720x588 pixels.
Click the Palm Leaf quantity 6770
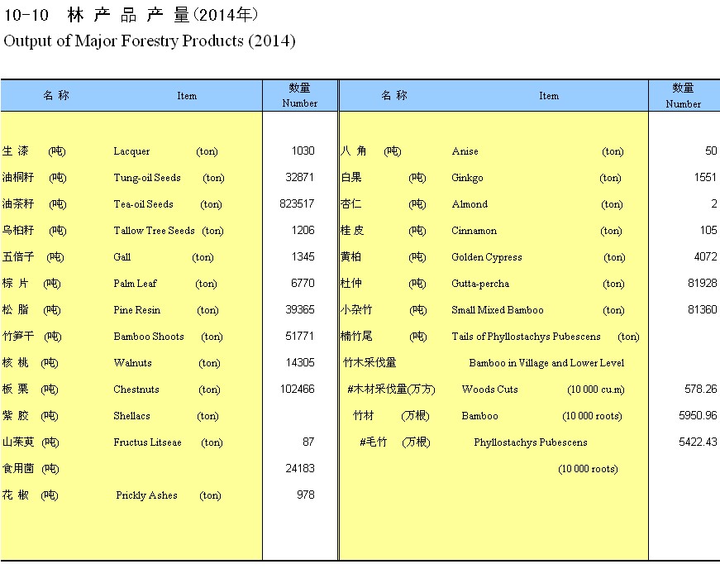[x=303, y=284]
